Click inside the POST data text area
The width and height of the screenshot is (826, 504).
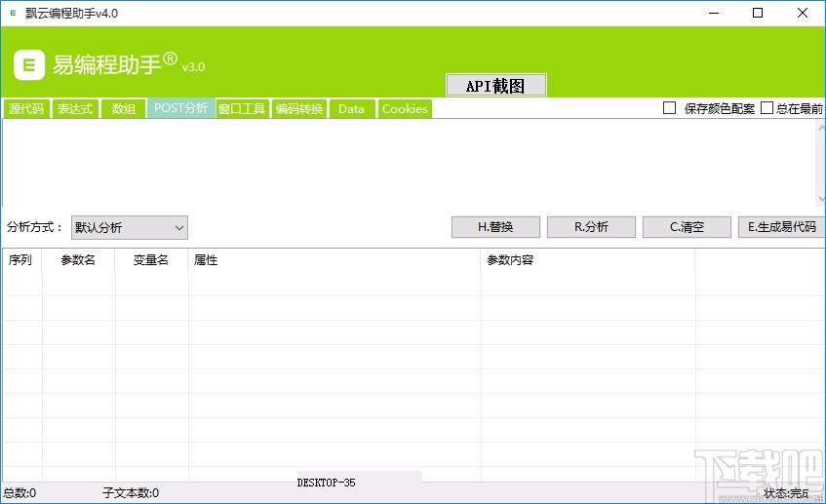pyautogui.click(x=410, y=163)
